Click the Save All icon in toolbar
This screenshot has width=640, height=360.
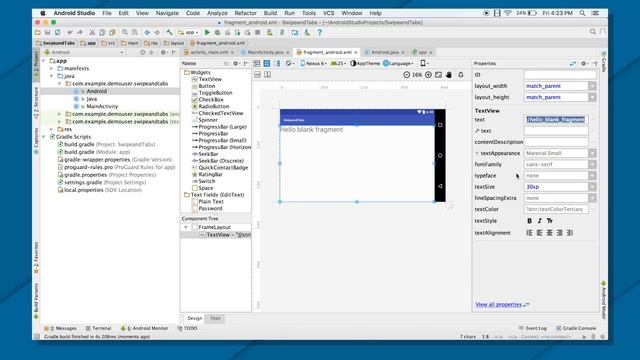click(x=47, y=32)
